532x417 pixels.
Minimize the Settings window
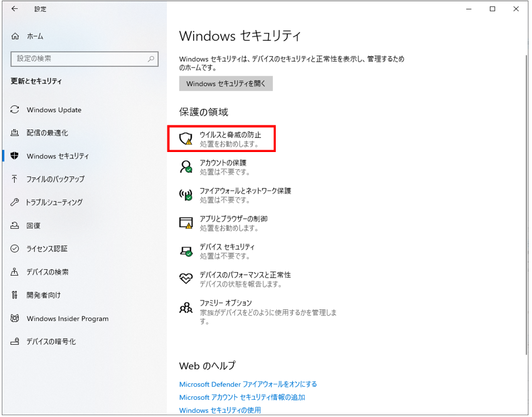469,9
